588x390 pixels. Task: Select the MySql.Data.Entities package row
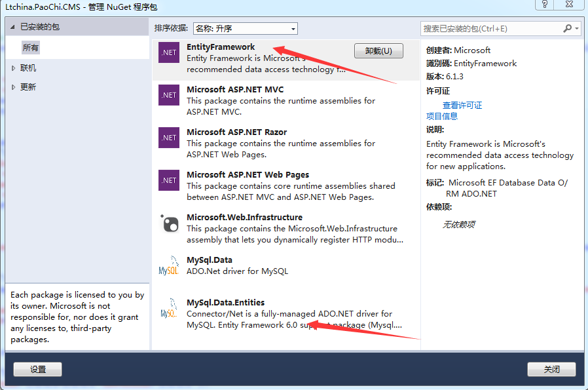click(285, 313)
